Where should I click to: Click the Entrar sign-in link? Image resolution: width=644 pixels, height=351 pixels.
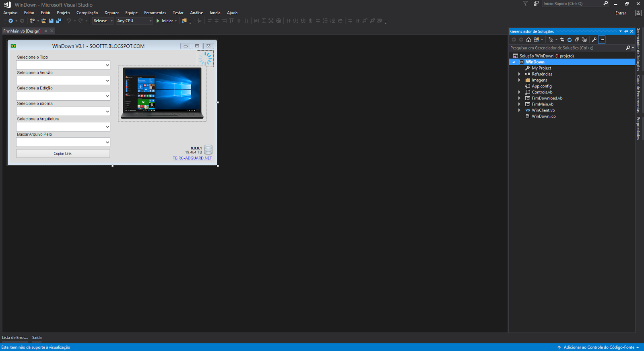620,13
